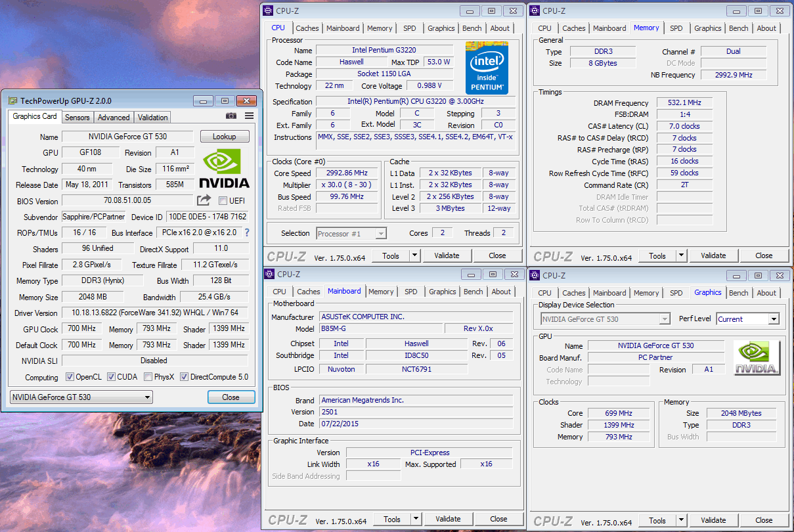The width and height of the screenshot is (794, 532).
Task: Click the Core Speed value 2992.86 MHz
Action: 346,173
